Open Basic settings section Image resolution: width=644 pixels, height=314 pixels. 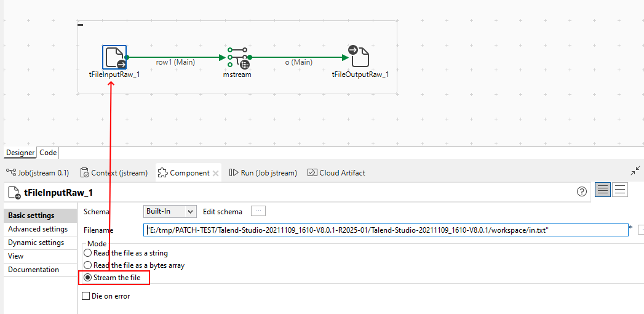[x=40, y=215]
